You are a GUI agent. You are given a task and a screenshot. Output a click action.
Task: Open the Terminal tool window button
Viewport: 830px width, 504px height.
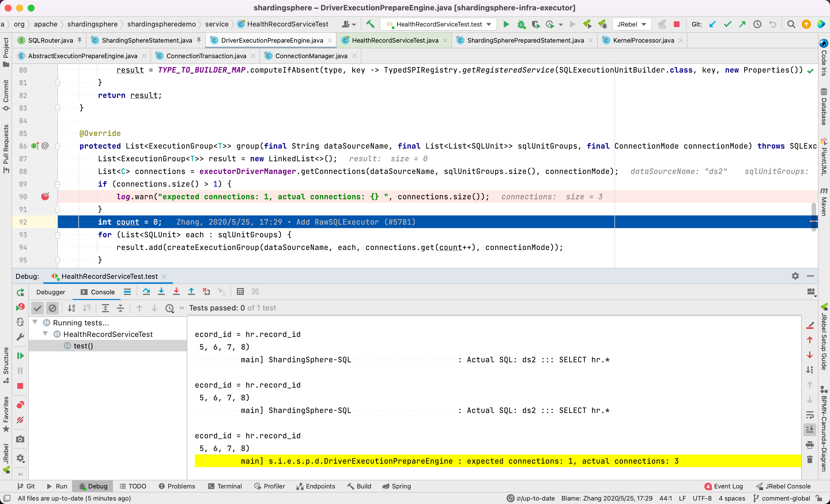pos(225,486)
